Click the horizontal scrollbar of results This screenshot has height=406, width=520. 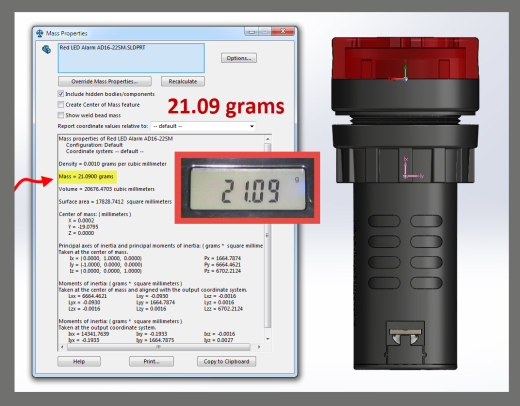pos(158,347)
